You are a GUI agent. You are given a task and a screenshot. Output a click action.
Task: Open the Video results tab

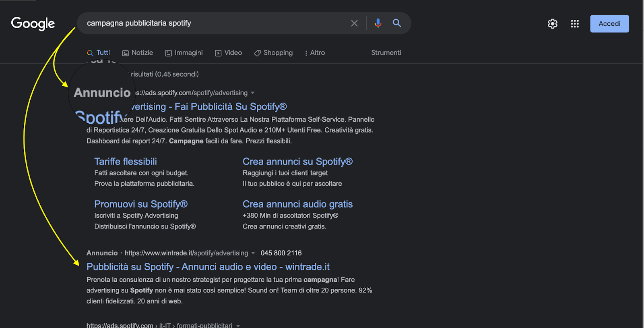[x=229, y=53]
